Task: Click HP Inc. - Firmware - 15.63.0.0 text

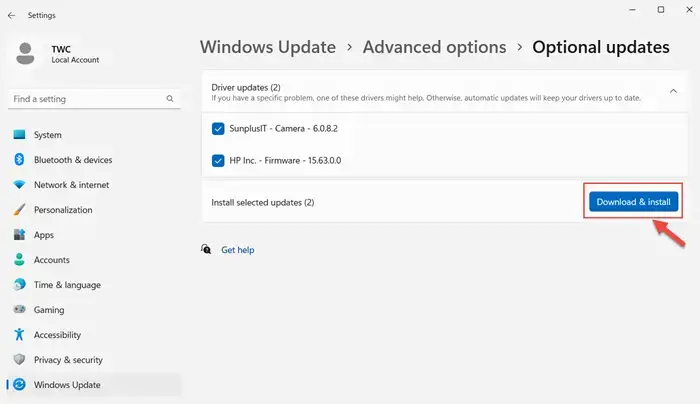Action: coord(285,161)
